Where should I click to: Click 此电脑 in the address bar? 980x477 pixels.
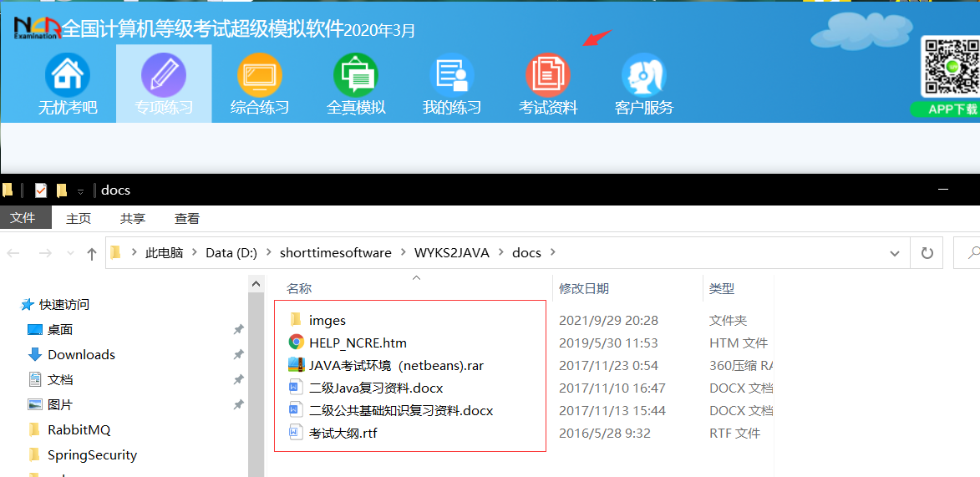coord(164,253)
